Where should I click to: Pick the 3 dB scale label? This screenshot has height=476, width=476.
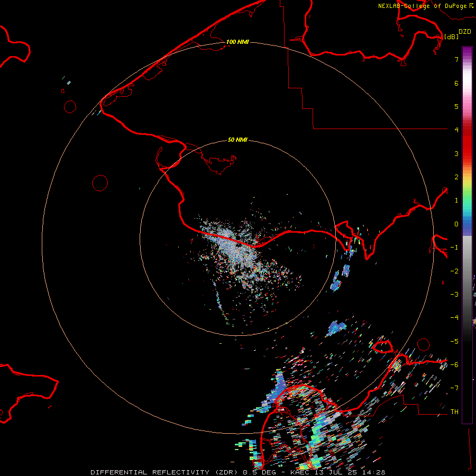[x=456, y=153]
